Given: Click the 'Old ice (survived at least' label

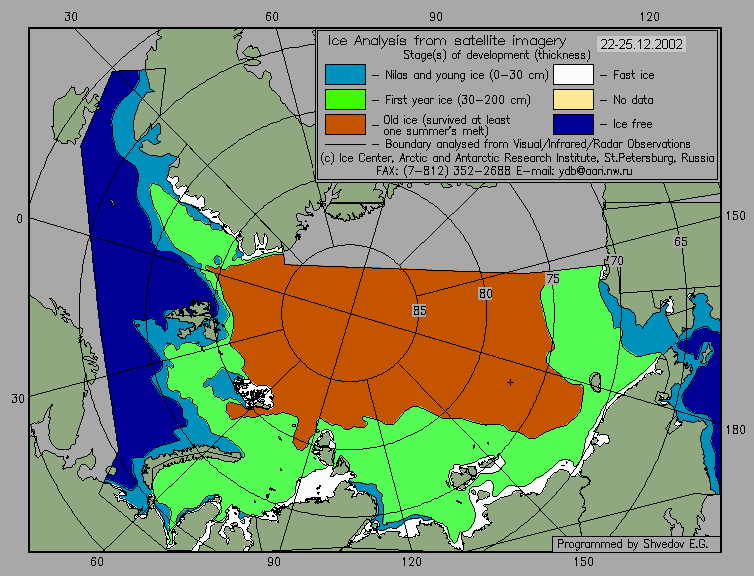Looking at the screenshot, I should (x=447, y=120).
